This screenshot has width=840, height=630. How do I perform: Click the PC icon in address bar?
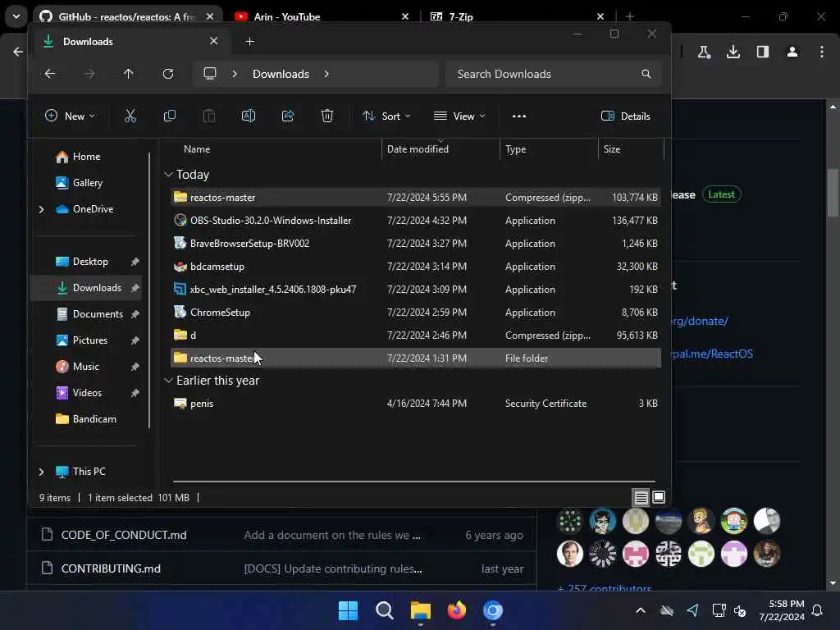(210, 74)
